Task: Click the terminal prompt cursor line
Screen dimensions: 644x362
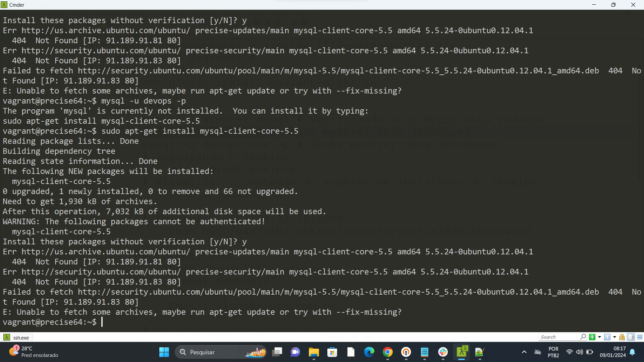Action: pos(102,322)
